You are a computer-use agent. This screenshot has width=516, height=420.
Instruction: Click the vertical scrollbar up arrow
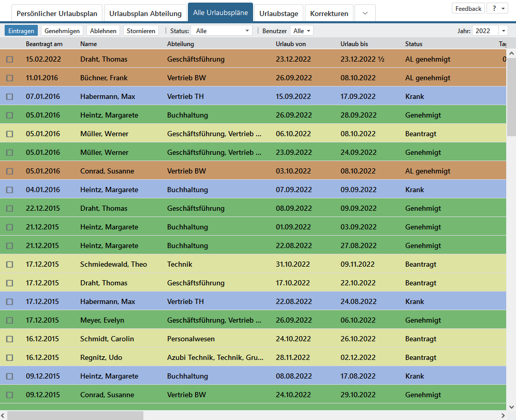[x=511, y=53]
